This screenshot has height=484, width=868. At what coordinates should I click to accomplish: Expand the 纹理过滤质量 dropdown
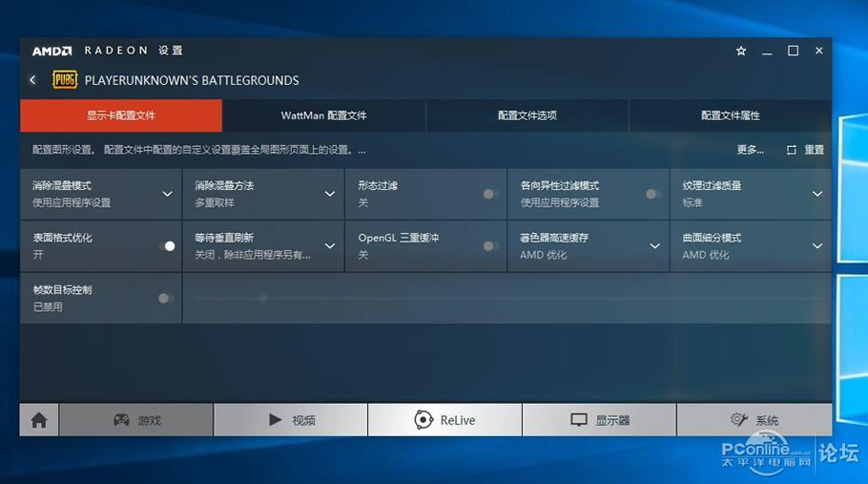click(x=816, y=194)
